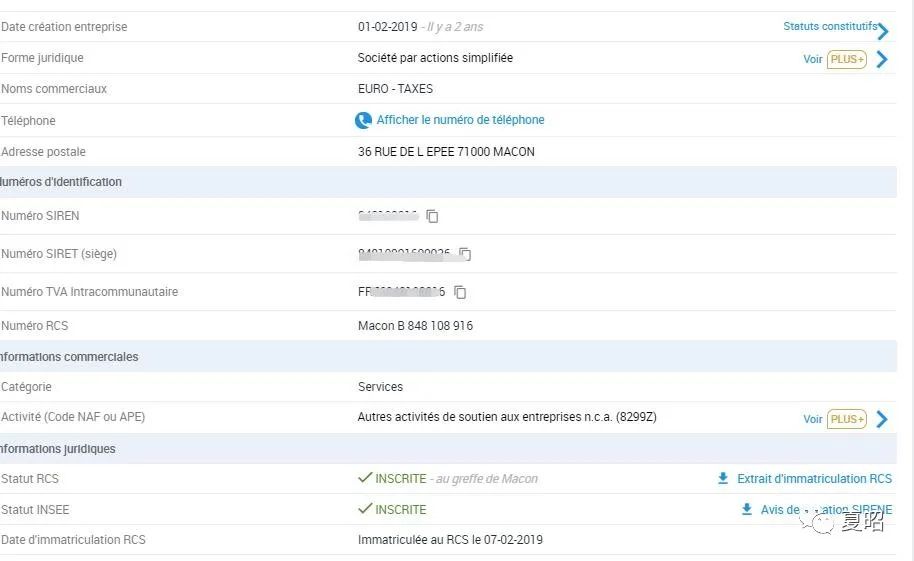Image resolution: width=914 pixels, height=561 pixels.
Task: Click download icon for Avis de situation SIRENE
Action: click(747, 509)
